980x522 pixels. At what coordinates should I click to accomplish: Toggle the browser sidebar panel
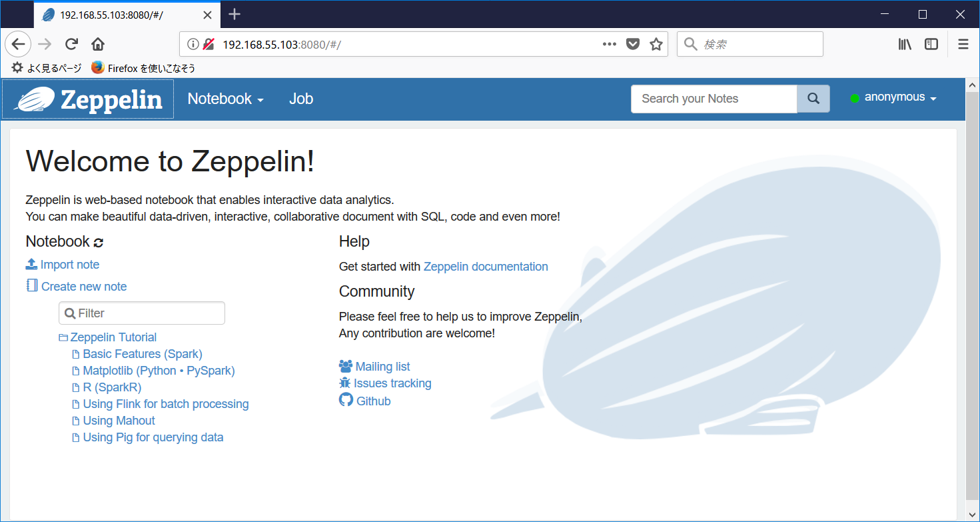point(931,43)
